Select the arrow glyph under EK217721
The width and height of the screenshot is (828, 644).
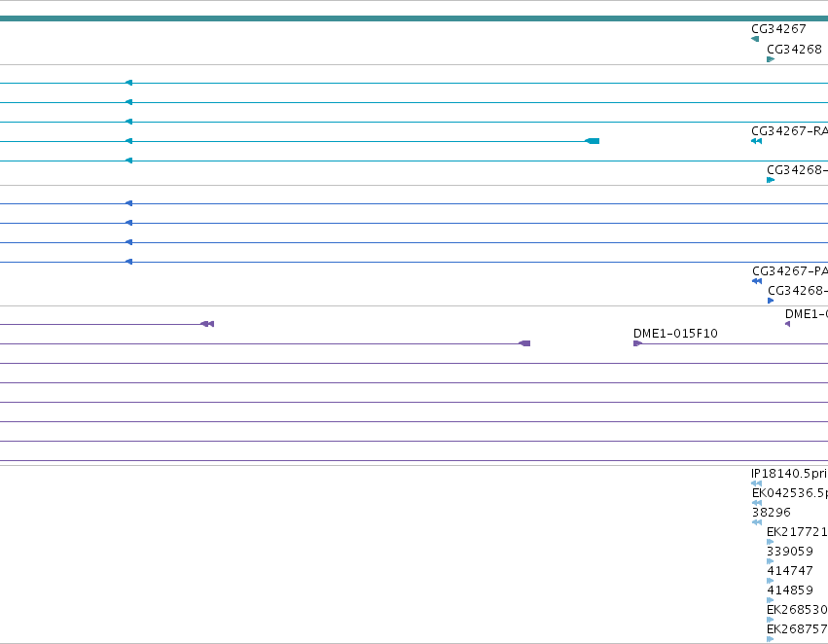point(770,542)
